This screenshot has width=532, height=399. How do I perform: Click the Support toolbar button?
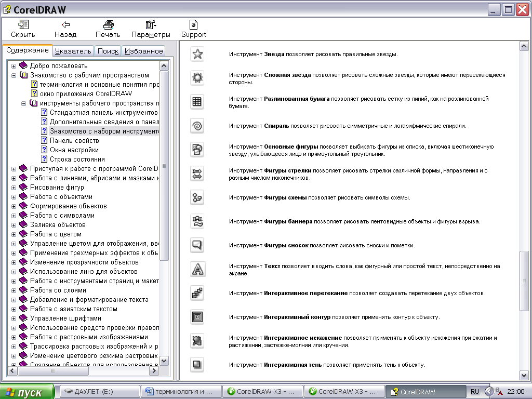(x=193, y=29)
